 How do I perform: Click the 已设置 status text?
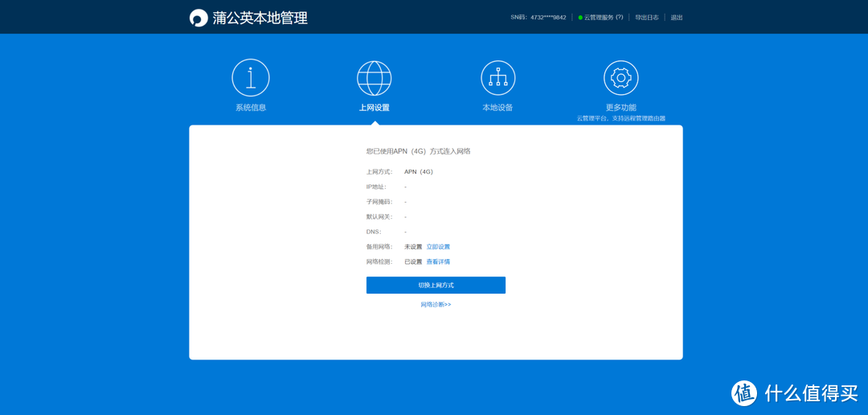[413, 261]
